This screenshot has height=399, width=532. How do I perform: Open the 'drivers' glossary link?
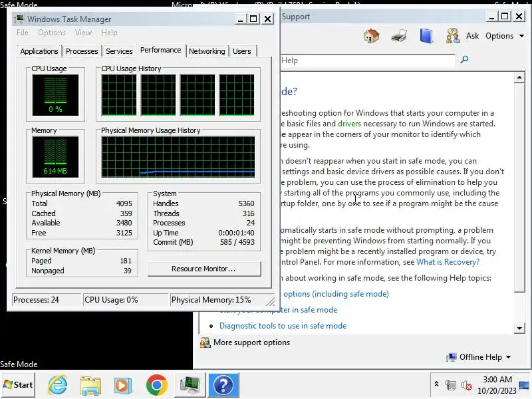(x=350, y=124)
